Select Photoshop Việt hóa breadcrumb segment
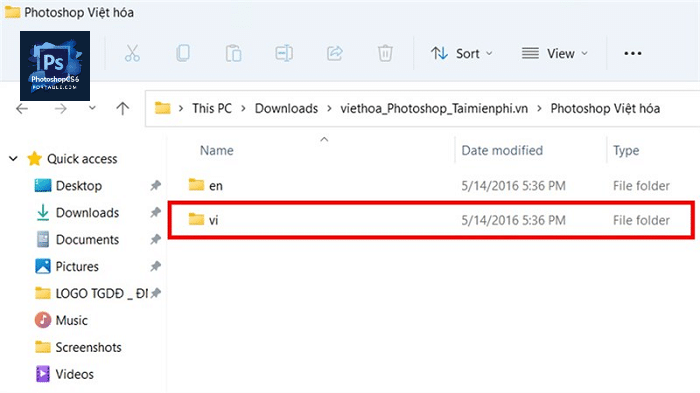 [605, 109]
